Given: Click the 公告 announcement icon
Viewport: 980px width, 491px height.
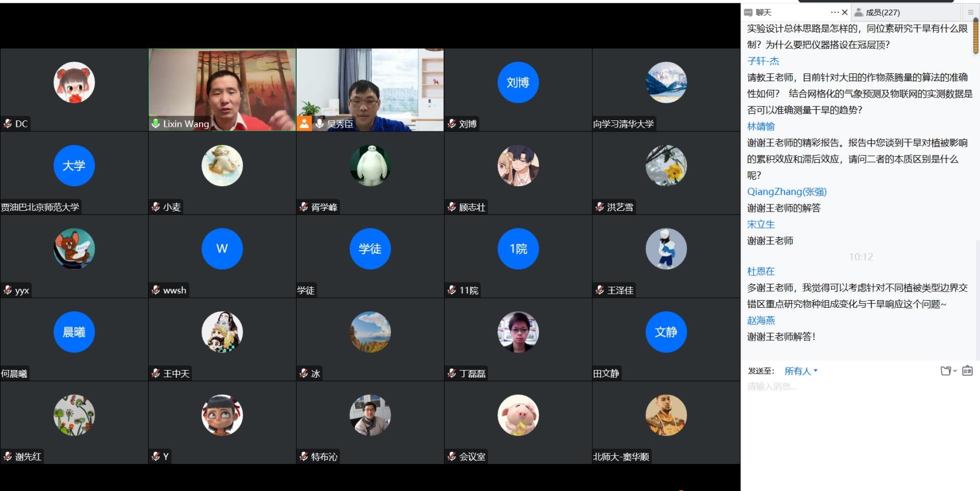Looking at the screenshot, I should tap(968, 371).
